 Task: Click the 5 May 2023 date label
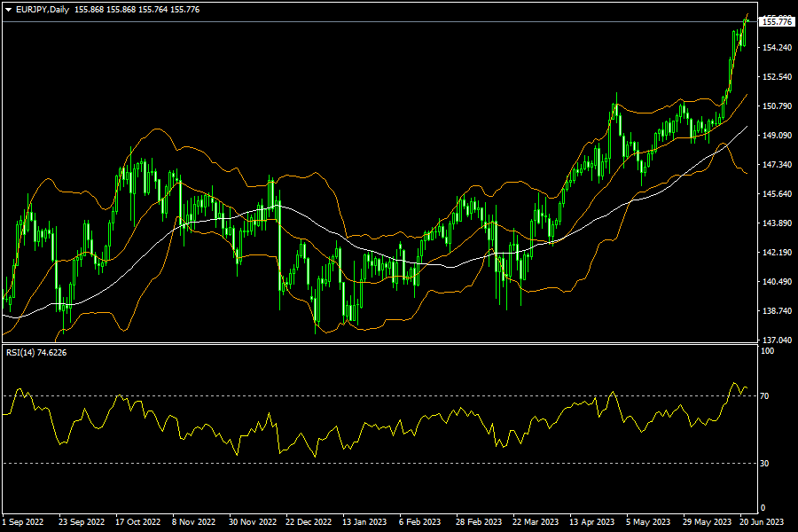point(648,522)
